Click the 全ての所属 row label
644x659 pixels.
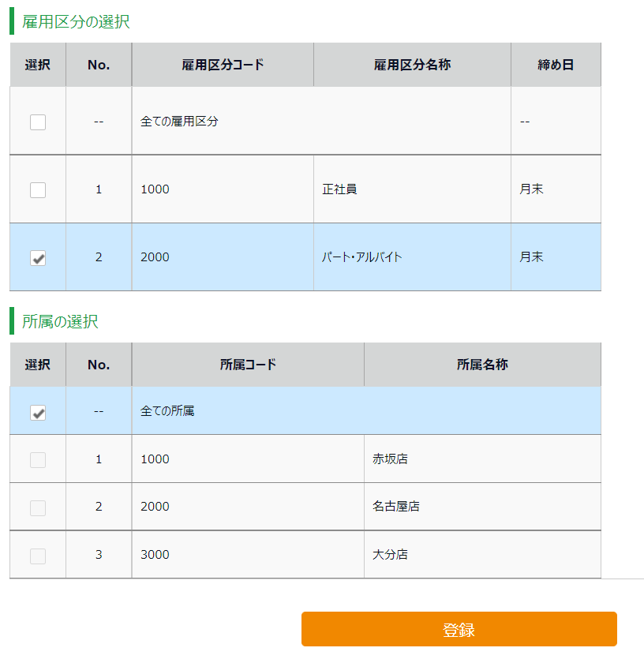point(167,411)
